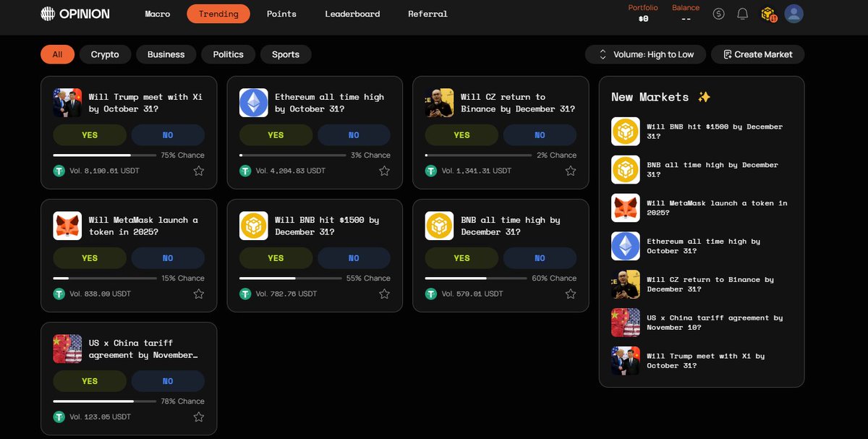
Task: Buy NO on Trump meet with Xi
Action: (x=168, y=135)
